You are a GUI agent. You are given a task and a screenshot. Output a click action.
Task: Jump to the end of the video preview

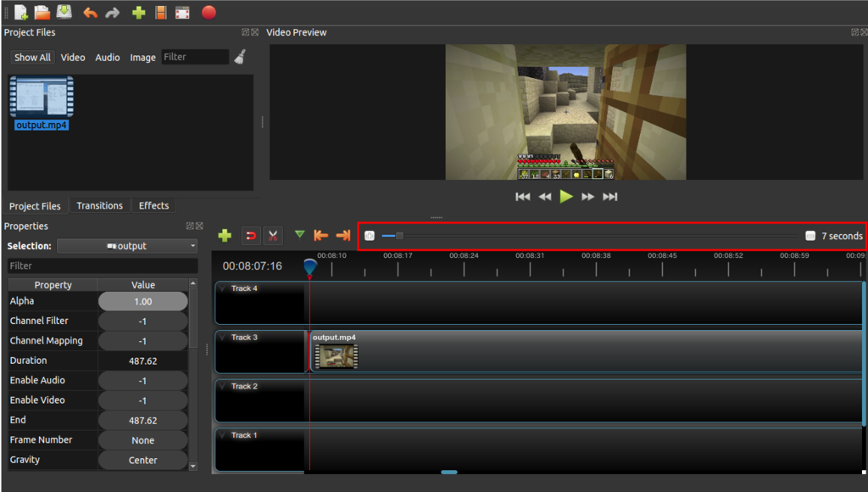coord(610,197)
